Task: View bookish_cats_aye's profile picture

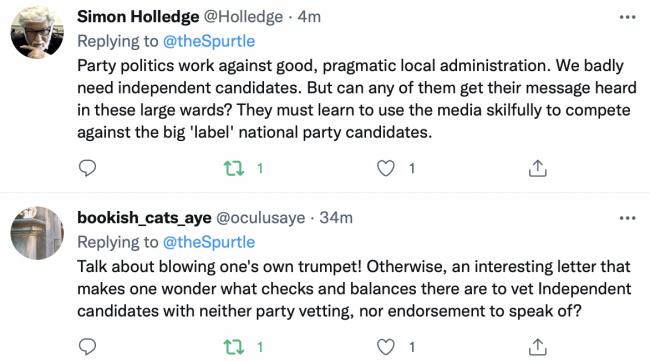Action: pos(37,233)
